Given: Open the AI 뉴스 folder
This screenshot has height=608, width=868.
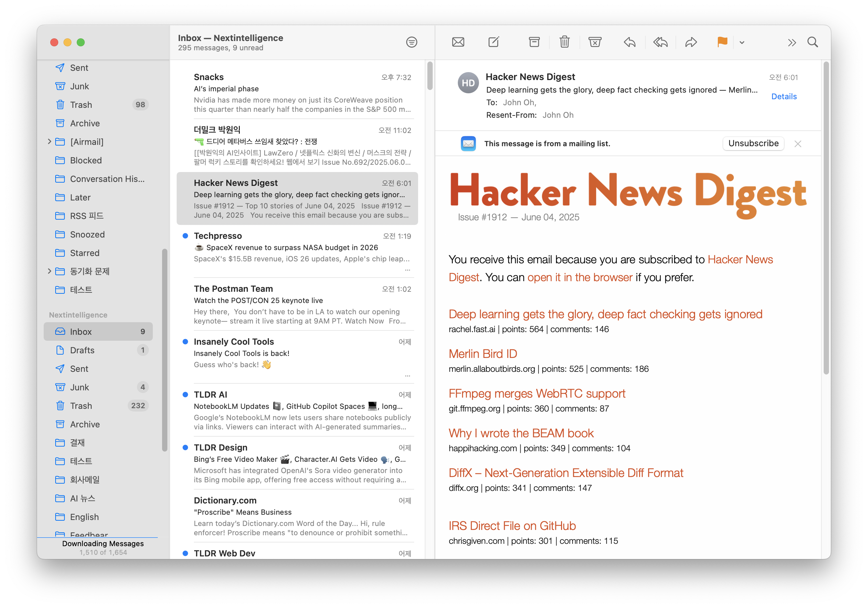Looking at the screenshot, I should pos(98,499).
